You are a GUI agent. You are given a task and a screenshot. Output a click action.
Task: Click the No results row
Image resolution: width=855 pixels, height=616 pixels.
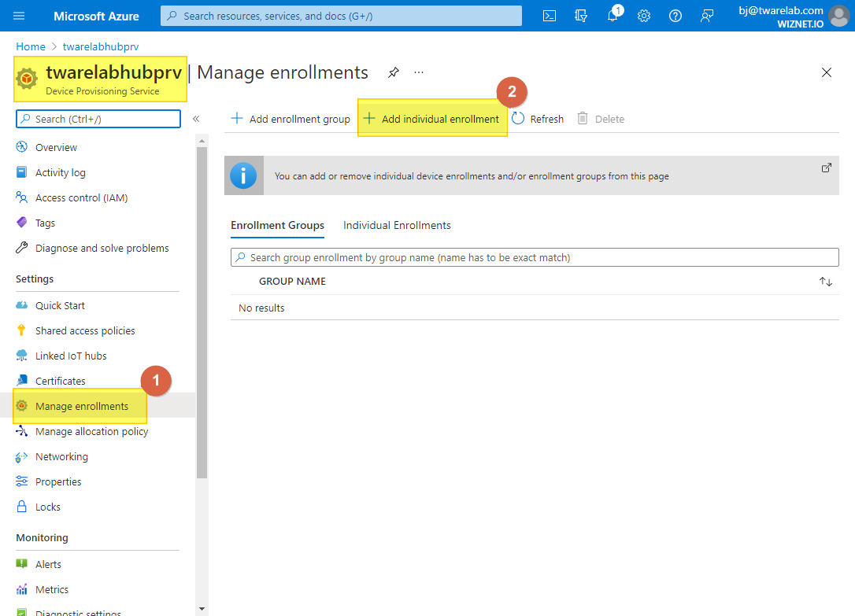click(x=535, y=308)
